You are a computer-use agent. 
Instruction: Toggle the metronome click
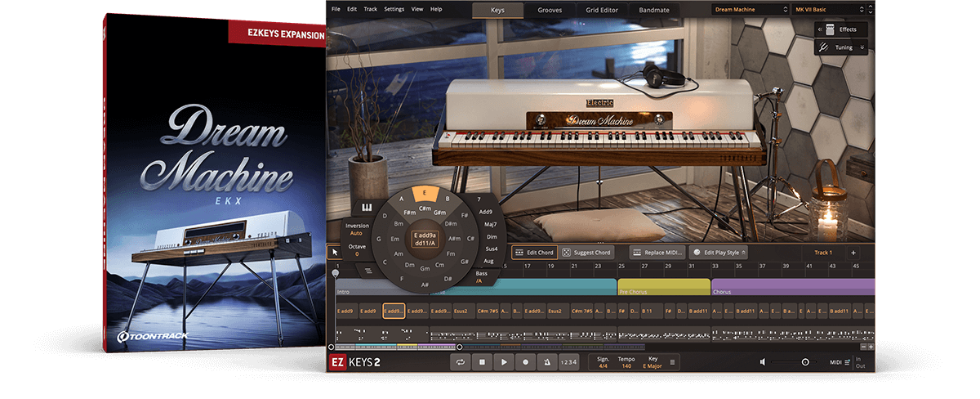click(x=546, y=362)
